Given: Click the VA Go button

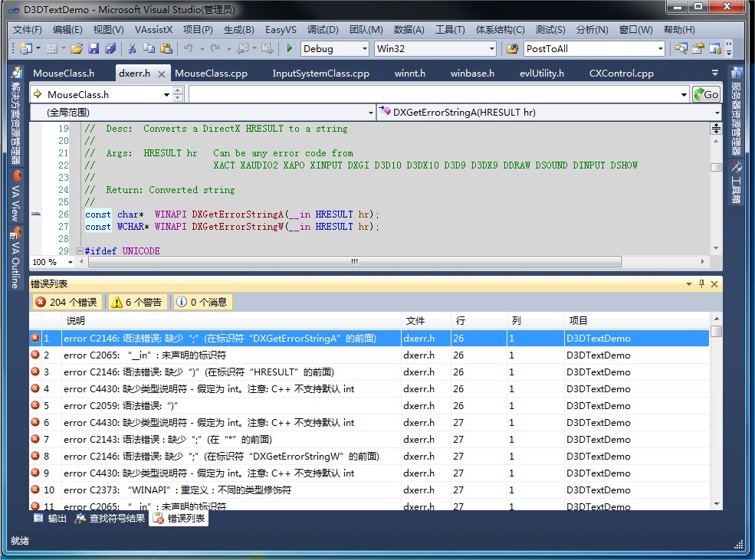Looking at the screenshot, I should click(x=707, y=94).
